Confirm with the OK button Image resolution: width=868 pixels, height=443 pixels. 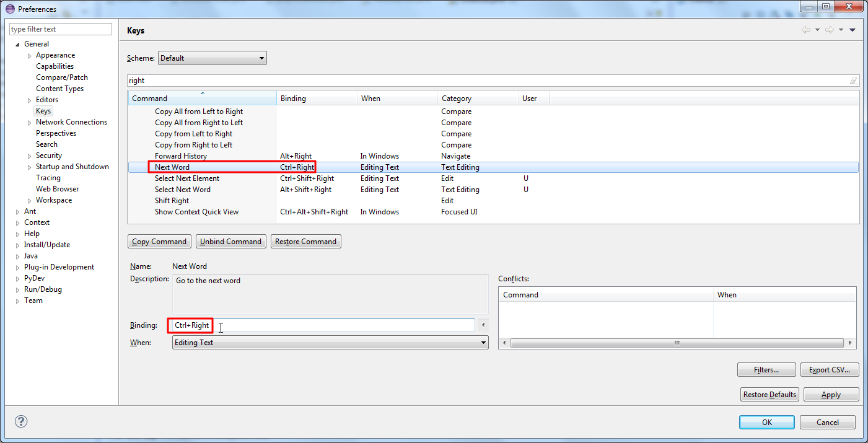click(766, 422)
